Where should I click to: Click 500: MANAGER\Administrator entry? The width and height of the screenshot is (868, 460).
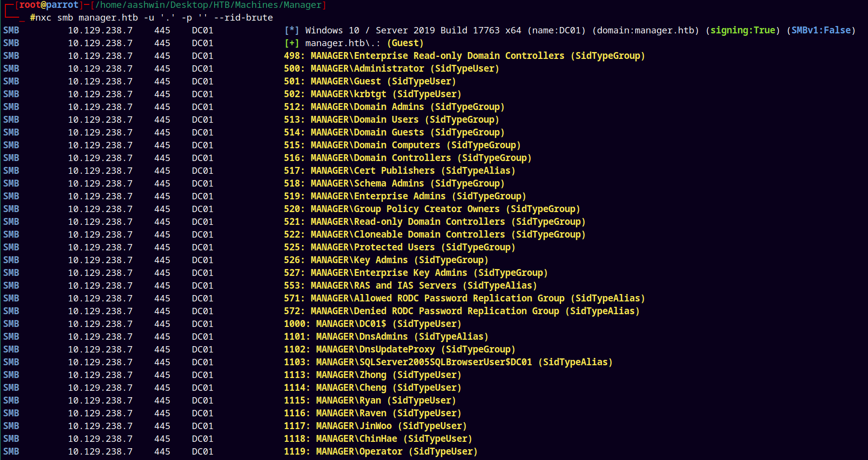[391, 69]
